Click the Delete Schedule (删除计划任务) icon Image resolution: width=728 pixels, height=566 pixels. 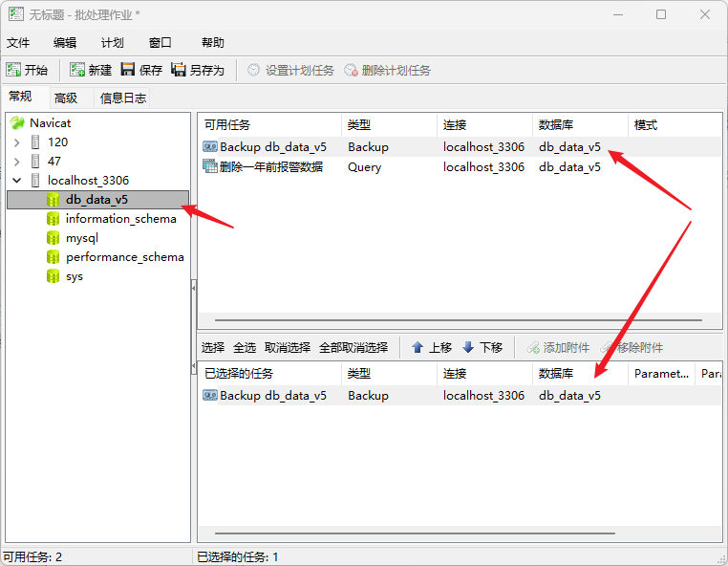(x=351, y=70)
